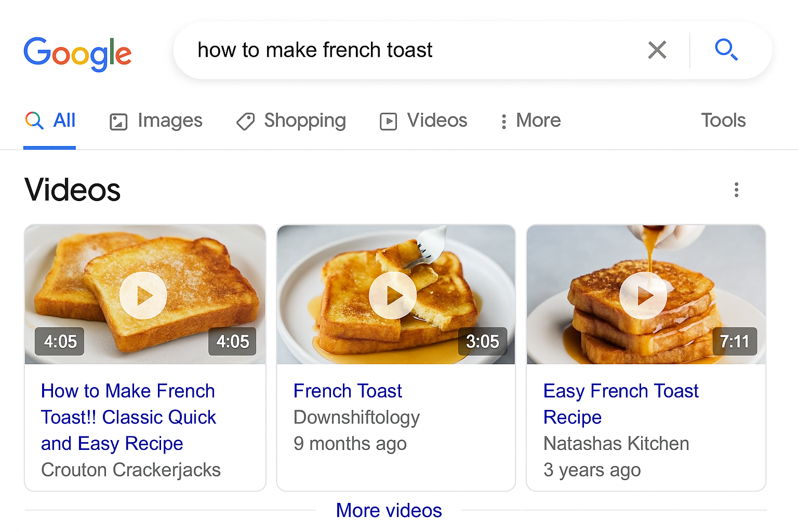This screenshot has width=798, height=532.
Task: Open the French Toast link by Downshiftology
Action: click(x=348, y=390)
